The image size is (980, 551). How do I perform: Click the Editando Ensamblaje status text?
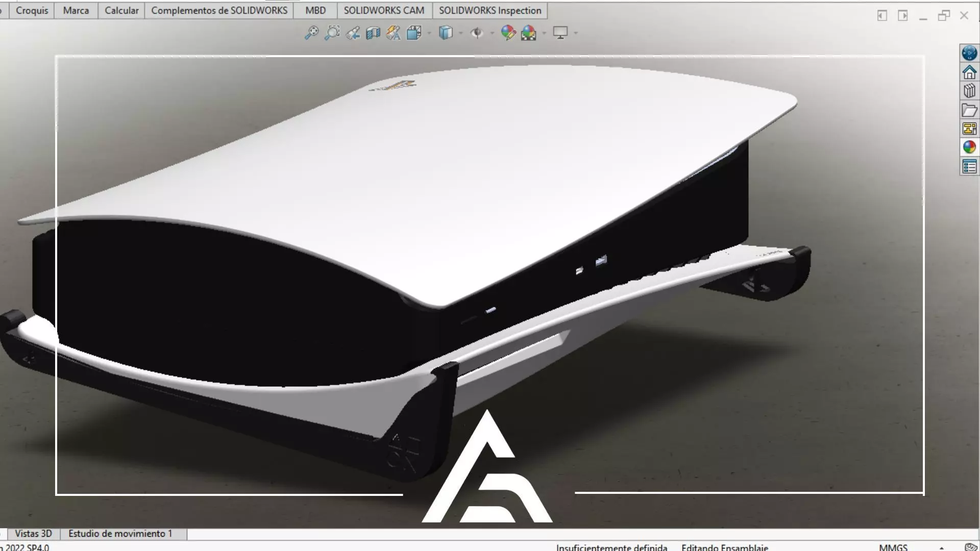pos(725,547)
